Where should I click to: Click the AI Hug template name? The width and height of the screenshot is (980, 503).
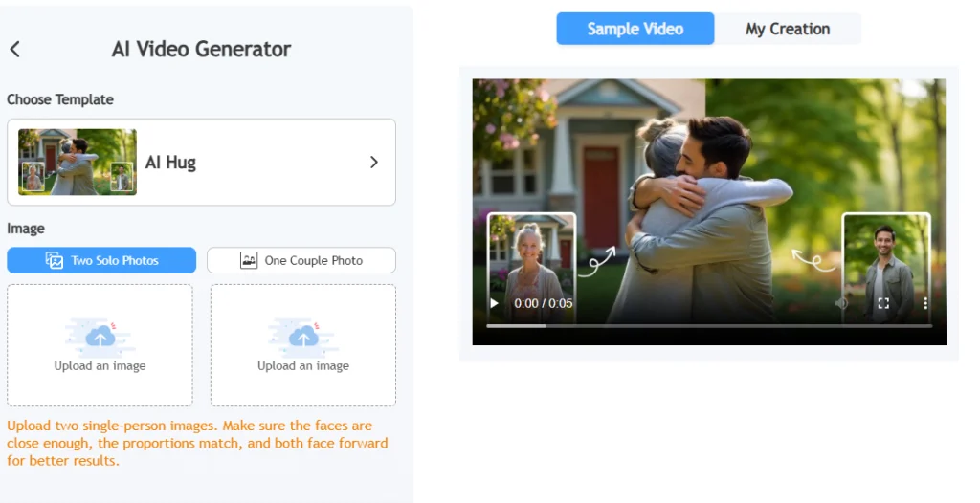(x=170, y=163)
